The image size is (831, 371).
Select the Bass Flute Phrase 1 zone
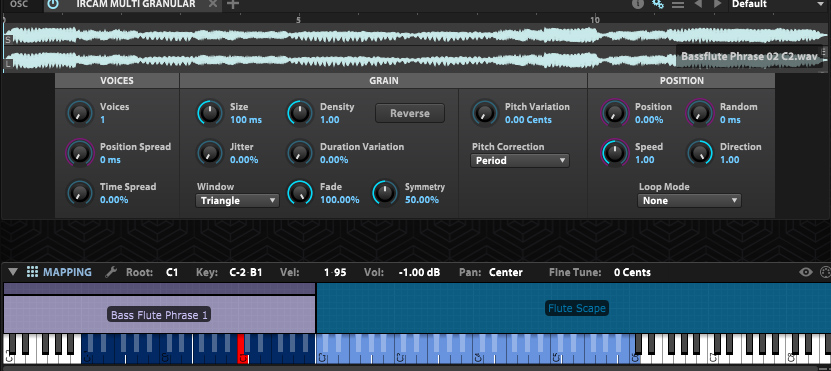coord(159,315)
